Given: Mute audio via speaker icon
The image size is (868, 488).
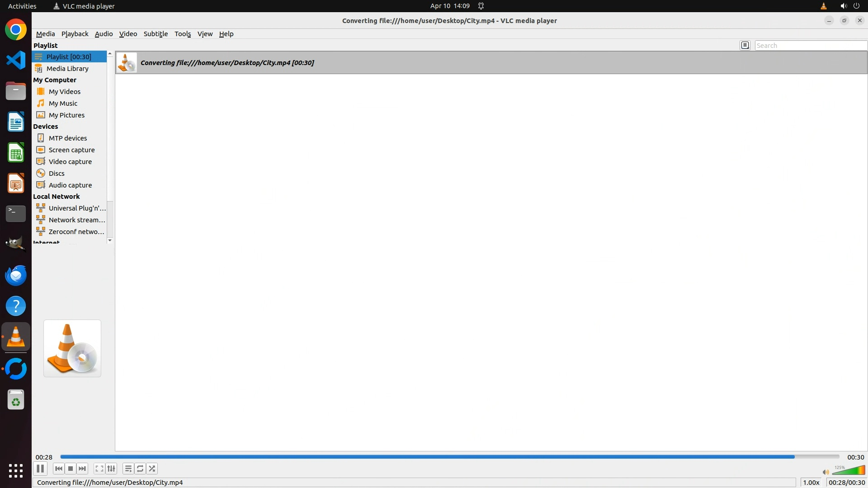Looking at the screenshot, I should 826,472.
